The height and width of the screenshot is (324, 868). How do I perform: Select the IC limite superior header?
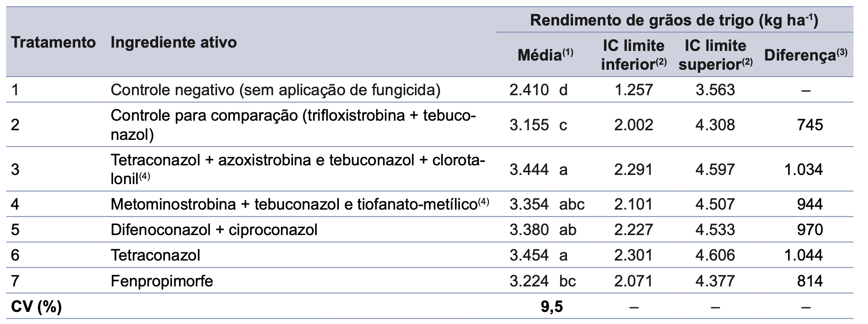715,55
